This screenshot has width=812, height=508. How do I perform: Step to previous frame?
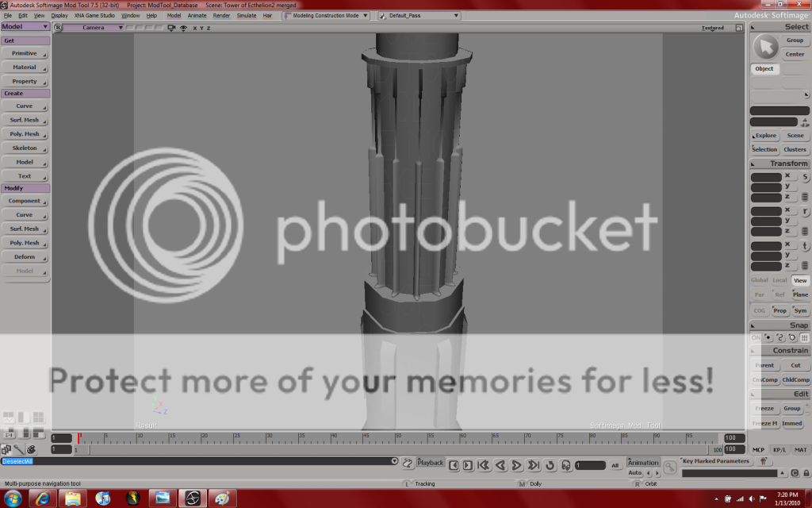point(454,465)
